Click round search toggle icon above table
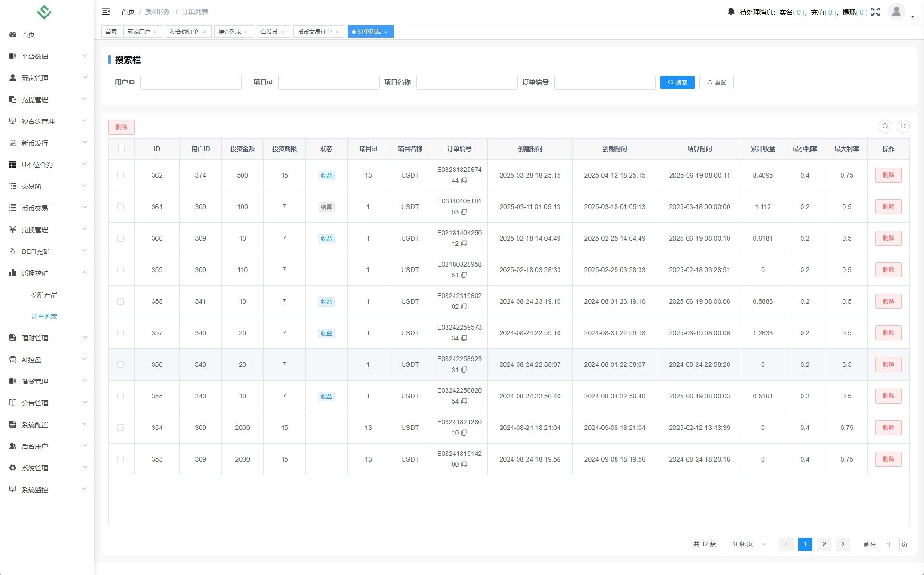The width and height of the screenshot is (924, 575). tap(885, 126)
